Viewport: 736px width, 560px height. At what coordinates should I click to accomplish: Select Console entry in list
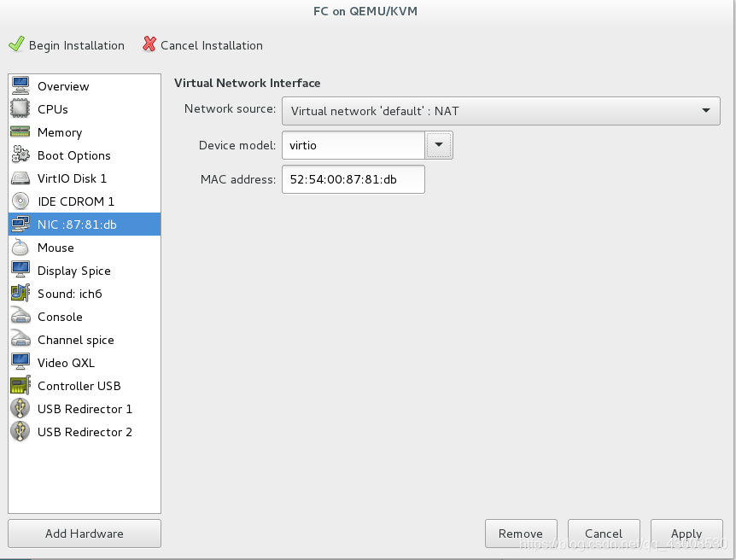(85, 316)
